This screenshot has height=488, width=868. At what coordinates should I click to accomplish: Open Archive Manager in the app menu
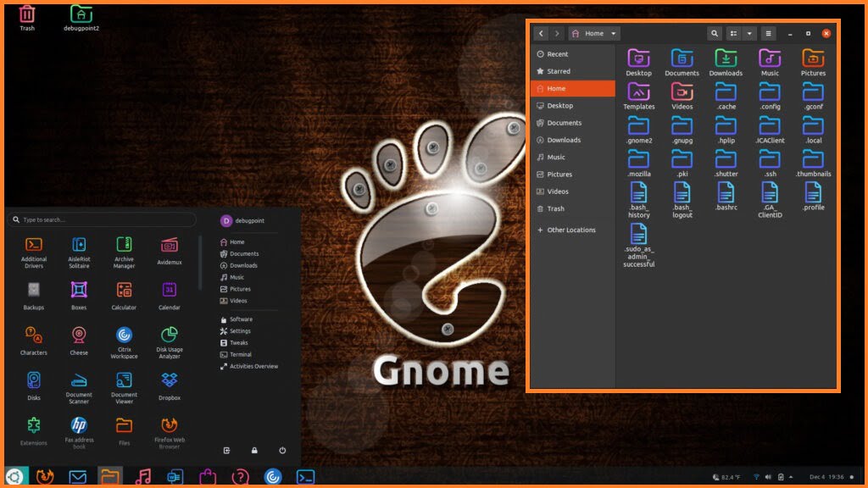tap(124, 252)
